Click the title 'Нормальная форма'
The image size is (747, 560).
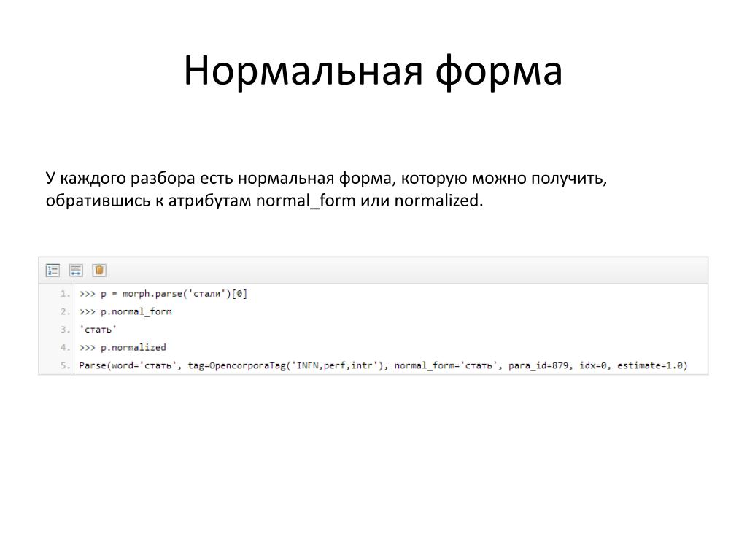click(373, 71)
